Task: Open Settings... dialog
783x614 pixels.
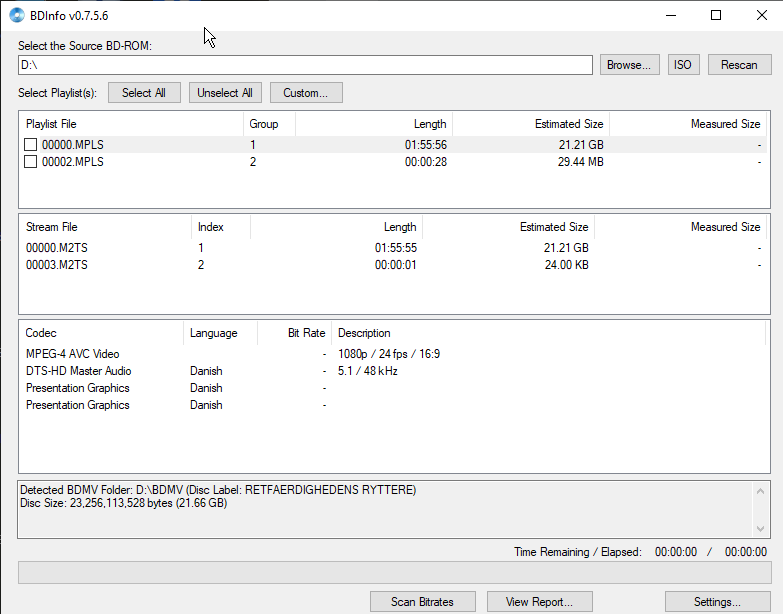Action: tap(717, 602)
